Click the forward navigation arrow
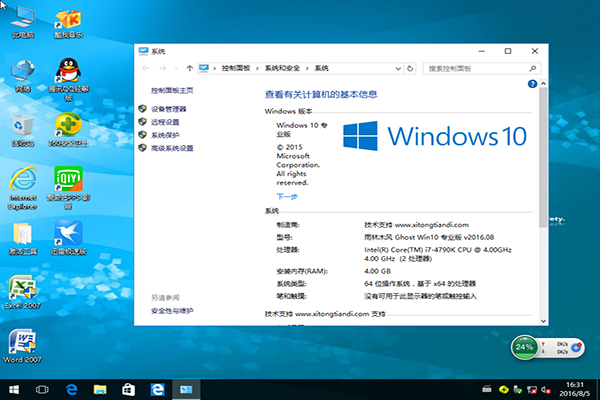 click(163, 69)
